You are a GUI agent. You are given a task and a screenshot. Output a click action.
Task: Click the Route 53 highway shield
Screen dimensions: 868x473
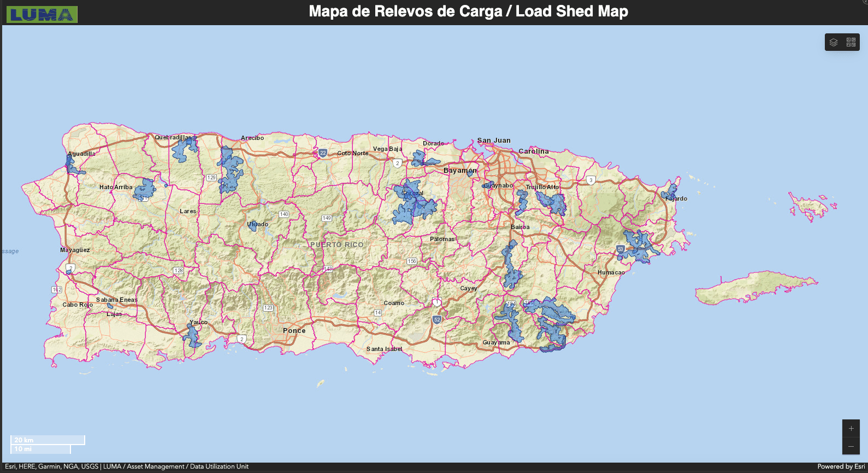point(620,249)
